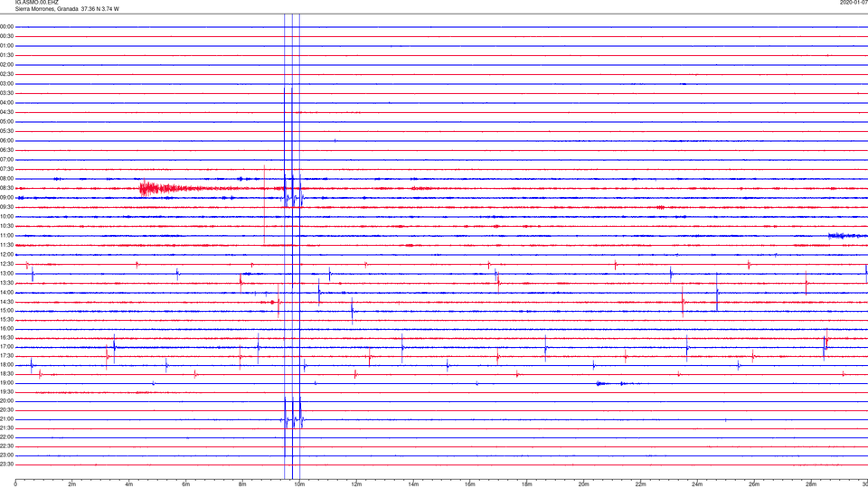Pick the 16:00 time label
The width and height of the screenshot is (868, 488).
6,329
